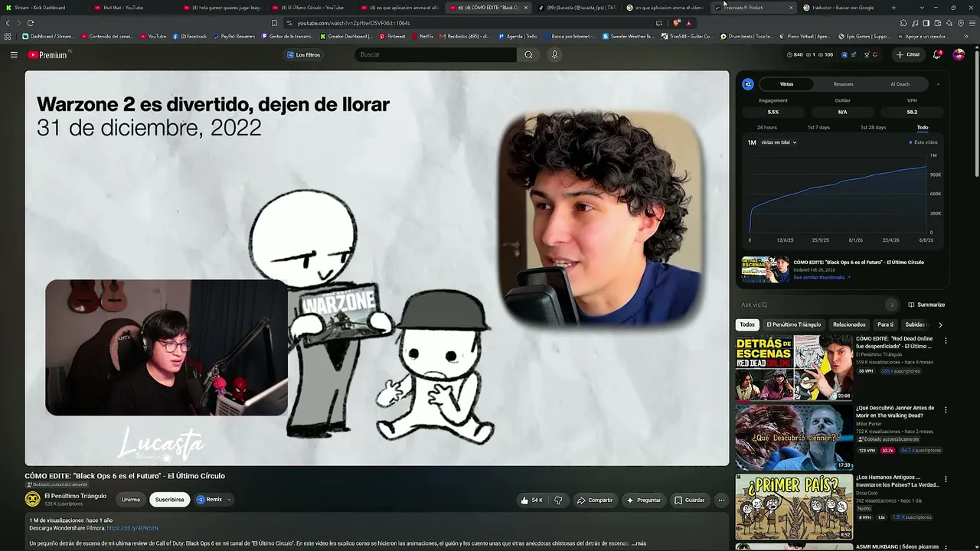Image resolution: width=980 pixels, height=551 pixels.
Task: Open the bit.ly Filmora description link
Action: 132,528
